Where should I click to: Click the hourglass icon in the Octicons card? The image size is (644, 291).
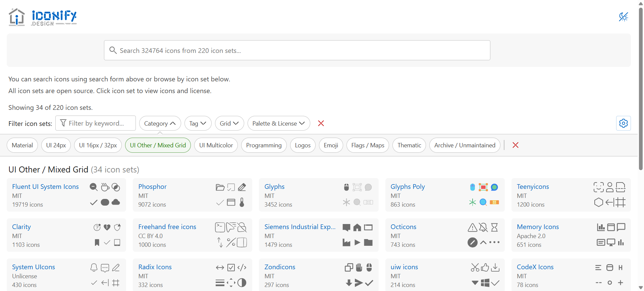tap(494, 227)
